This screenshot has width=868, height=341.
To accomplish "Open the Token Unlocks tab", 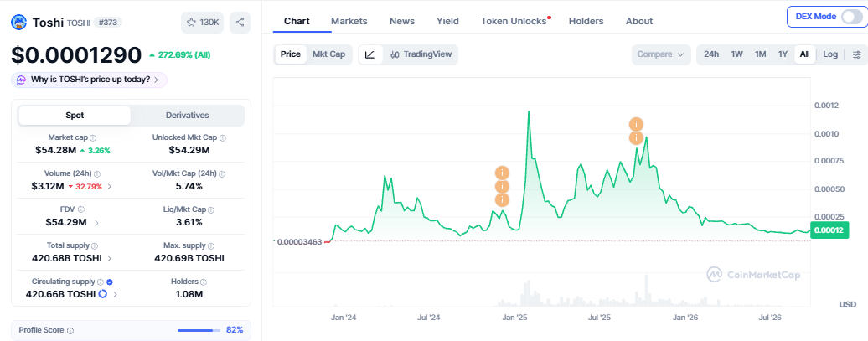I will pos(514,21).
